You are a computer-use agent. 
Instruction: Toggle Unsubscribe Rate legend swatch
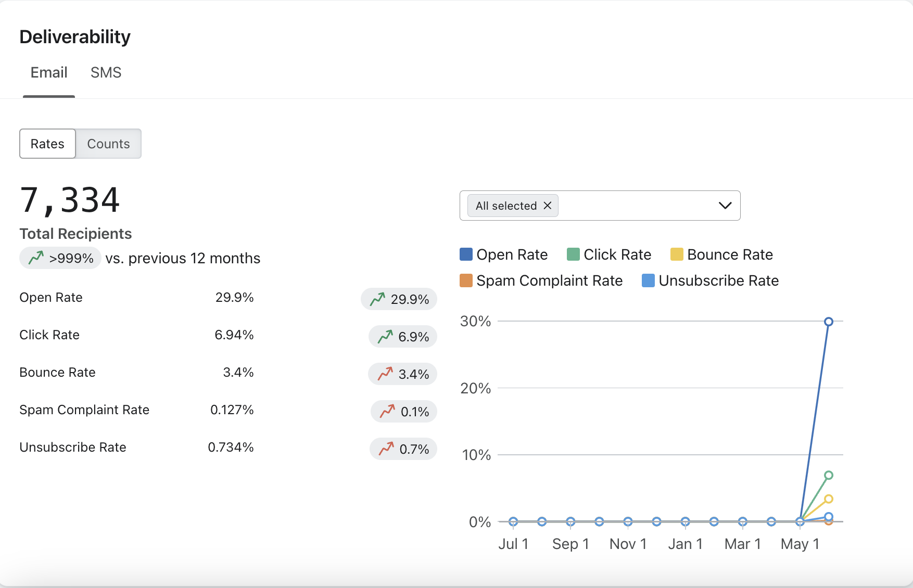[648, 280]
